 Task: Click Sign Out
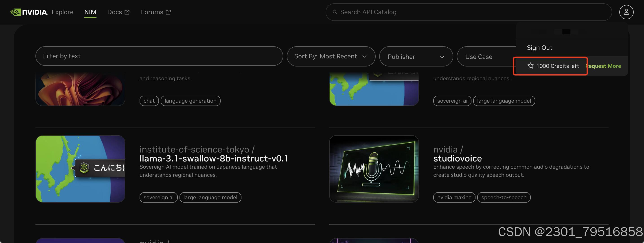tap(539, 48)
